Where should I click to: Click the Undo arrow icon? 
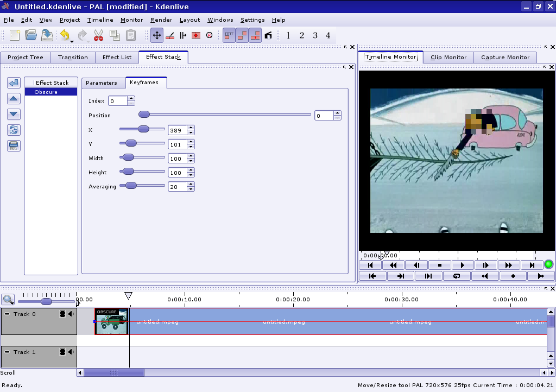(65, 35)
